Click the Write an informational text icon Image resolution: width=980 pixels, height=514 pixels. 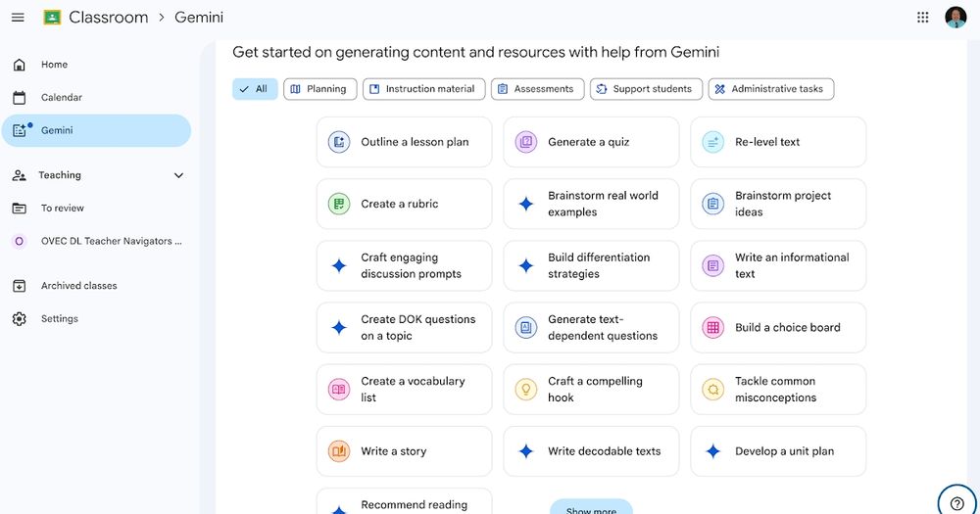tap(713, 265)
